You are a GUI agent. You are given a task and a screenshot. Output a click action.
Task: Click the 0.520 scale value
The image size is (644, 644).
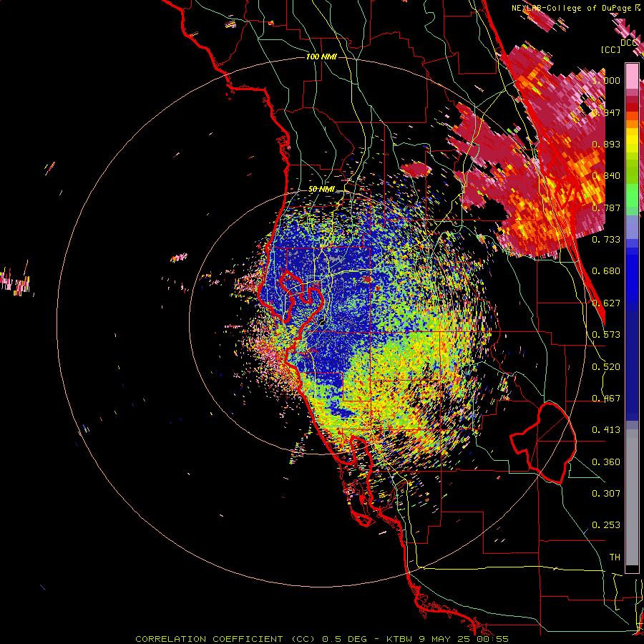(606, 367)
